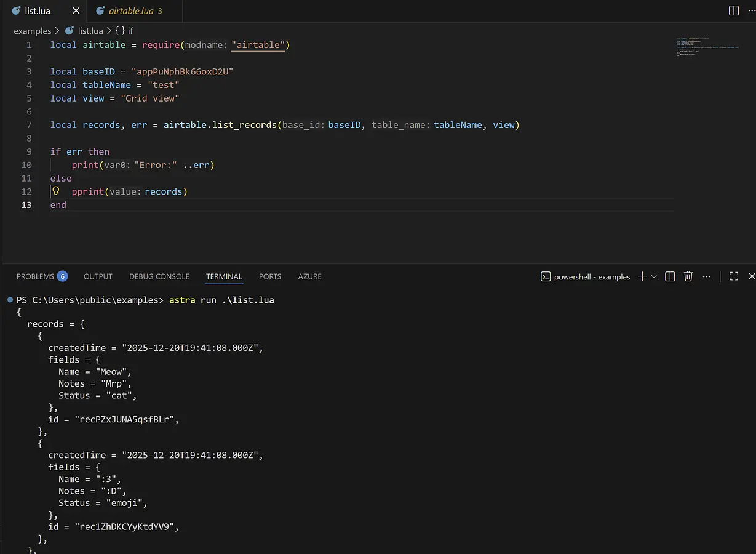756x554 pixels.
Task: Open the PROBLEMS panel tab
Action: tap(36, 276)
